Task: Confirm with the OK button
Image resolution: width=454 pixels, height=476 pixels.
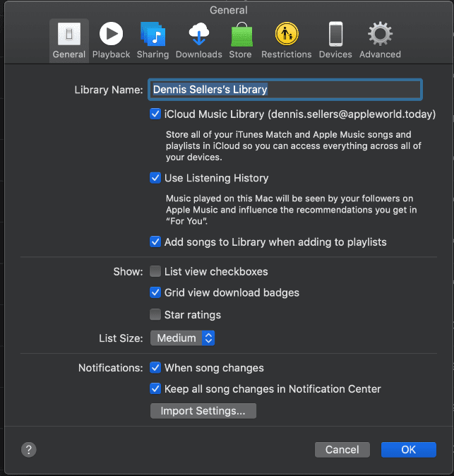Action: click(408, 450)
